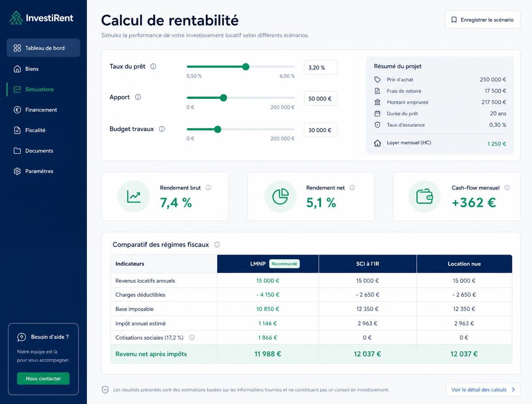Screen dimensions: 532x404
Task: Click the +362 € cash-flow value
Action: click(474, 202)
